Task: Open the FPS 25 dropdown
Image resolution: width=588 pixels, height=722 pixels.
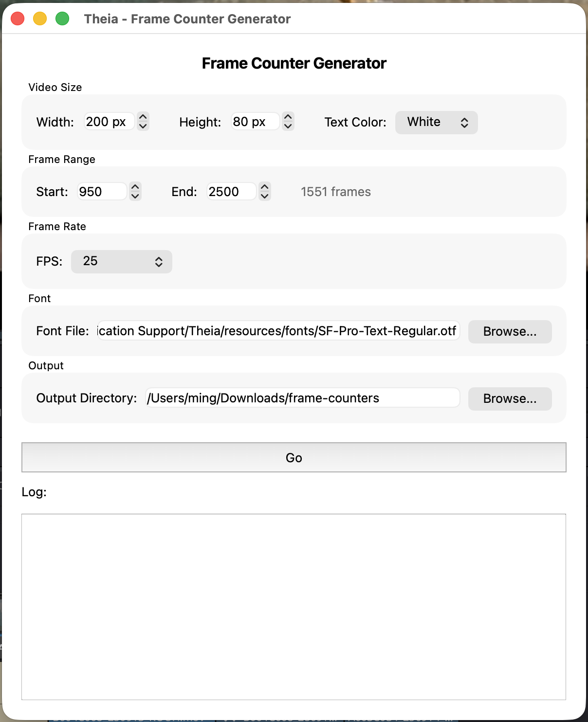Action: 122,262
